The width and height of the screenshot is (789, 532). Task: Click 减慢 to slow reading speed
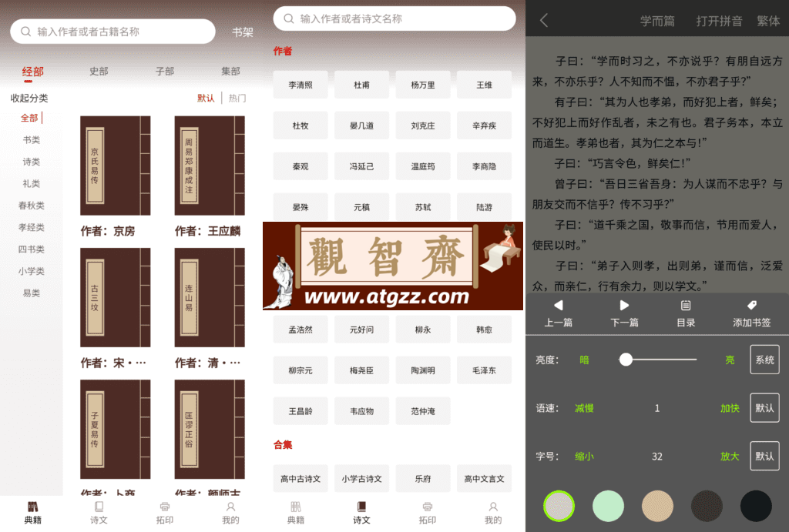584,408
